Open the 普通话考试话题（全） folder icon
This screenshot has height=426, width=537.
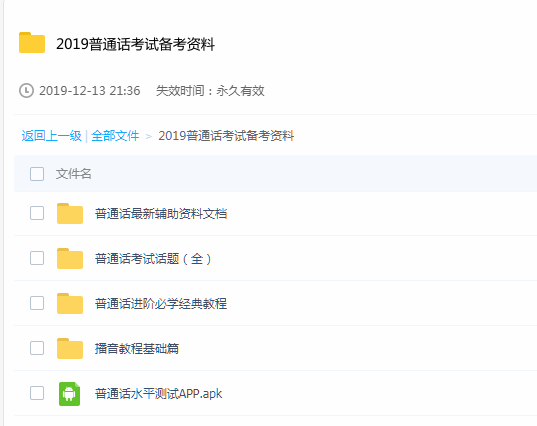(x=70, y=259)
